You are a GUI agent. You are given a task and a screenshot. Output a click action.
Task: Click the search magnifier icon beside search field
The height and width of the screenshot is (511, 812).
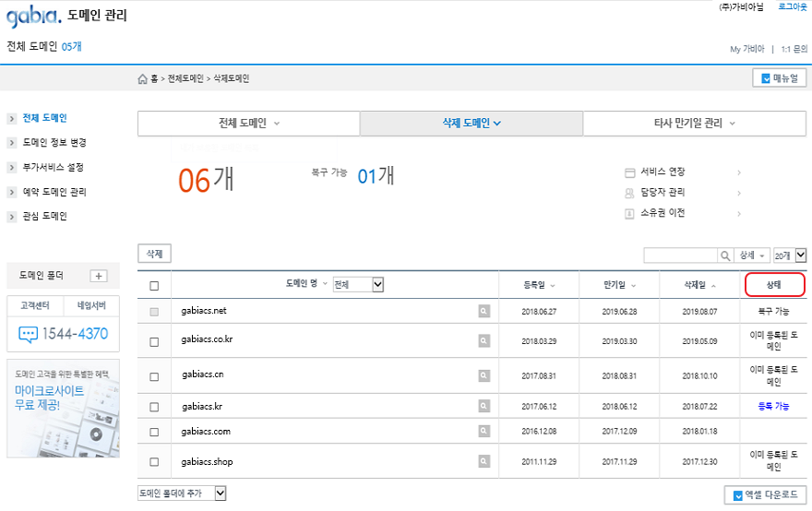pyautogui.click(x=725, y=255)
